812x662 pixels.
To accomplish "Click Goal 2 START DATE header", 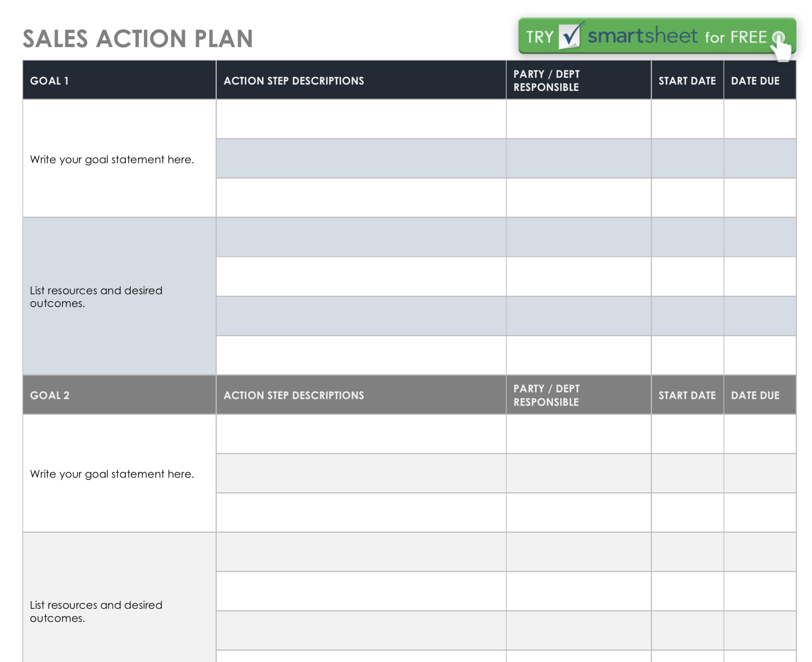I will click(687, 395).
